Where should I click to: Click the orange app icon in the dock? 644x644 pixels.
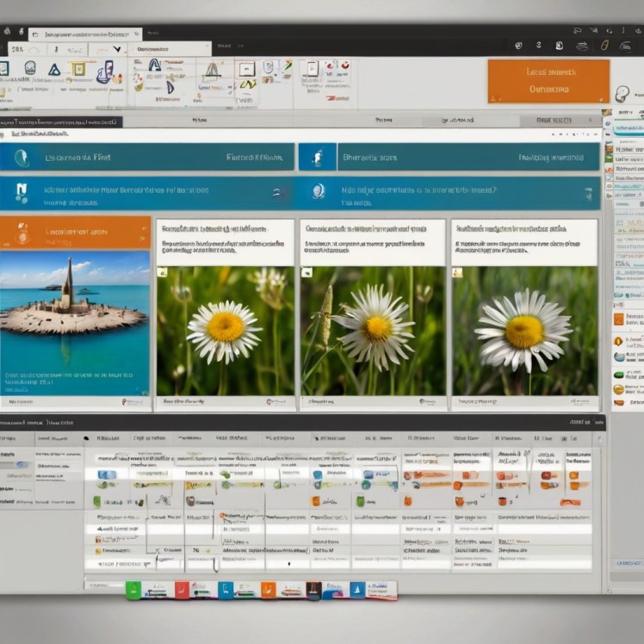[268, 590]
